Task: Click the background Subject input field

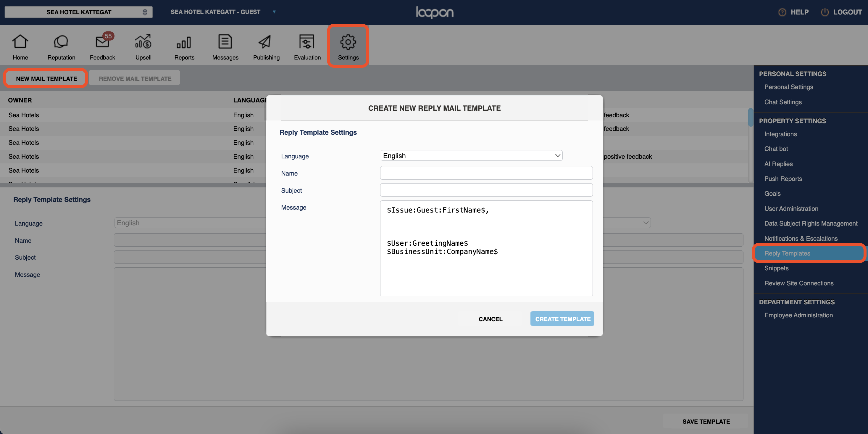Action: point(428,257)
